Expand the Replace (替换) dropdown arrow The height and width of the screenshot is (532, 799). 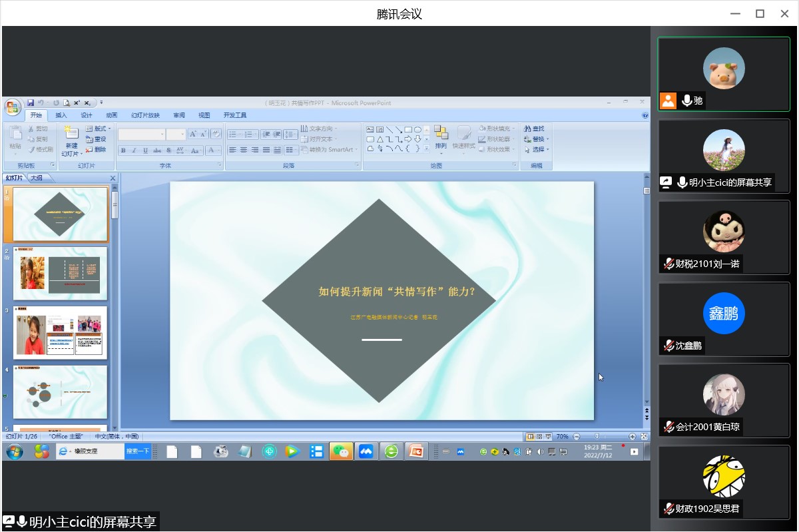(x=548, y=139)
